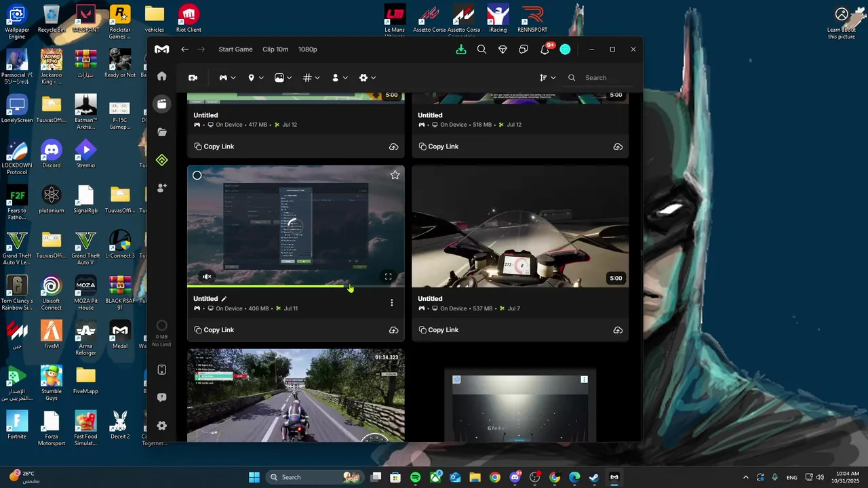Upload the 406 MB clip to the cloud

(x=393, y=330)
